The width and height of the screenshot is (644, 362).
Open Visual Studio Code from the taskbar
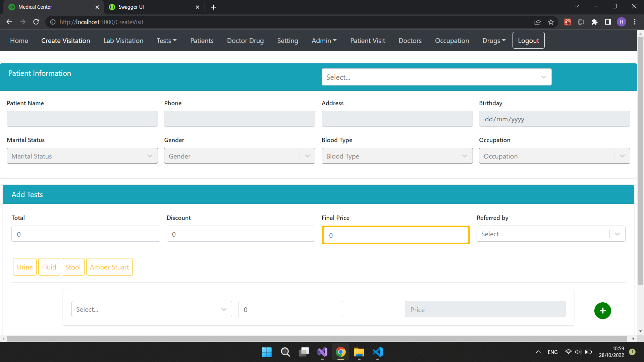pyautogui.click(x=377, y=352)
